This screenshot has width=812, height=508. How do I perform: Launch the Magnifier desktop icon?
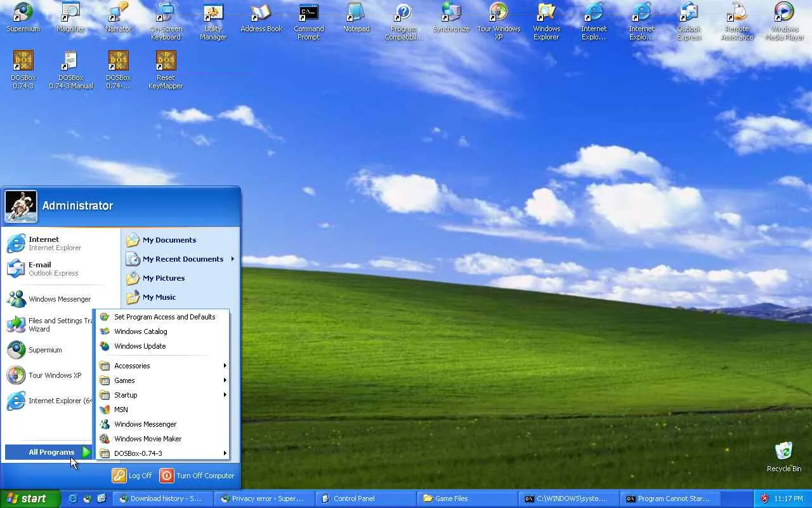tap(70, 18)
